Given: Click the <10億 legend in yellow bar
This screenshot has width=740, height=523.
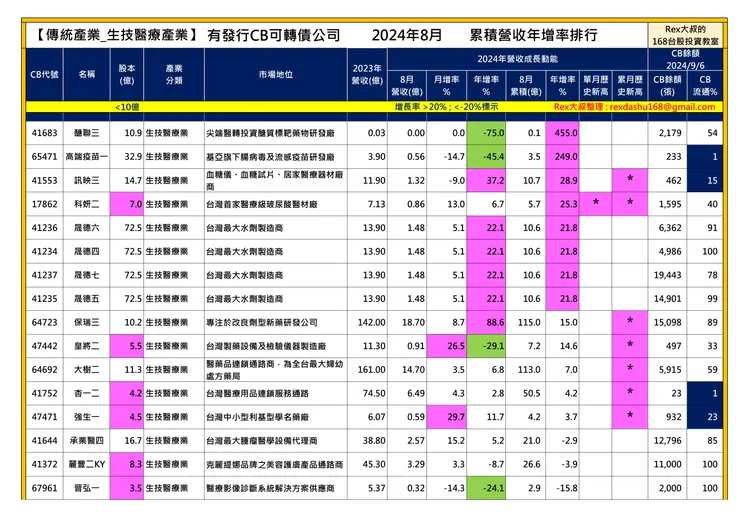Looking at the screenshot, I should 127,107.
